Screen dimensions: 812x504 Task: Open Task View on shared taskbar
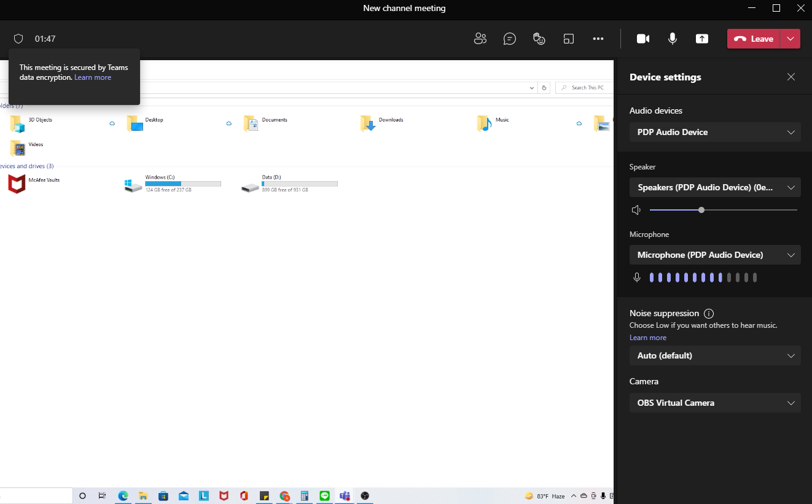pyautogui.click(x=101, y=496)
